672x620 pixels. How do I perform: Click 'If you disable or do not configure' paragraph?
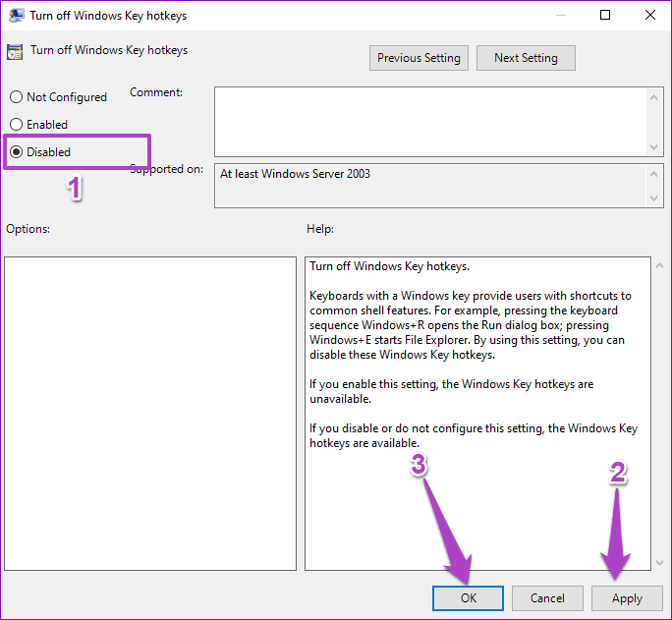pos(474,435)
